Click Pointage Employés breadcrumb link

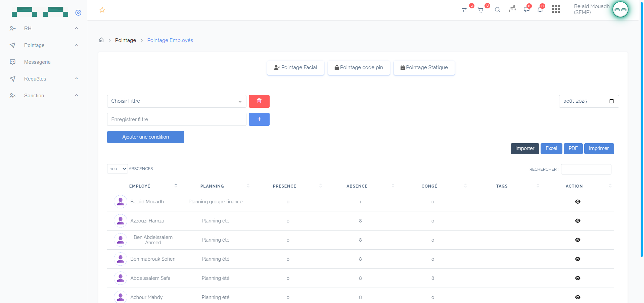point(170,40)
